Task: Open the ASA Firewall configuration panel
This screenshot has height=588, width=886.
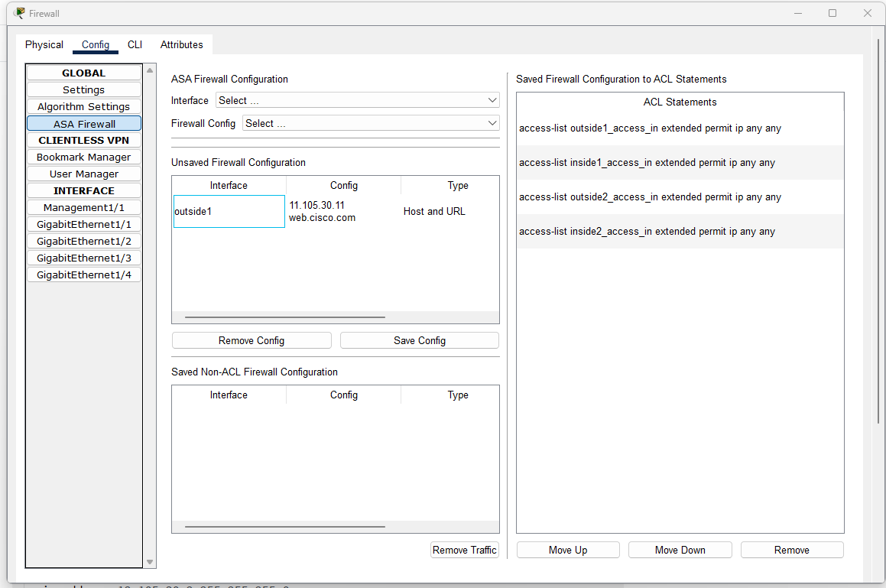Action: pos(83,123)
